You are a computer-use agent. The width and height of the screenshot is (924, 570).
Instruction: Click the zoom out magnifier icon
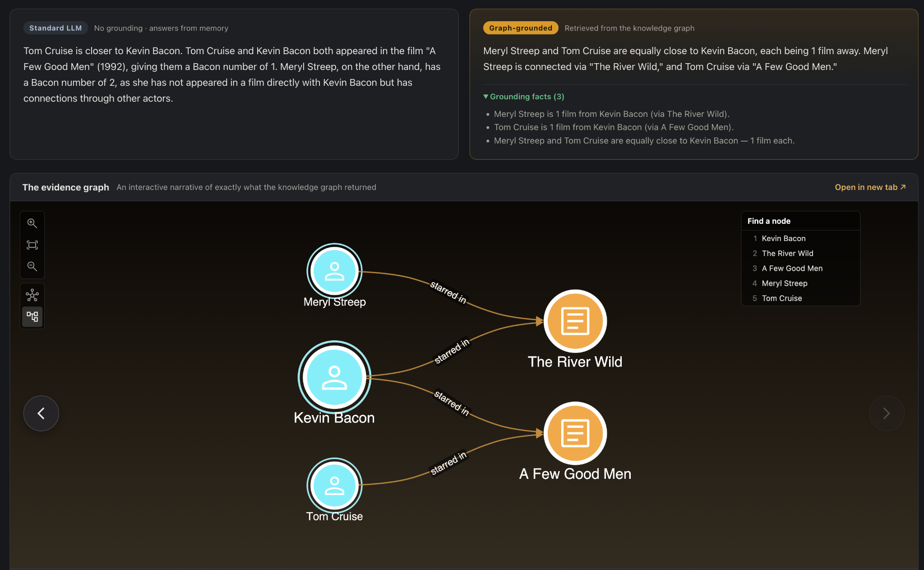[32, 266]
